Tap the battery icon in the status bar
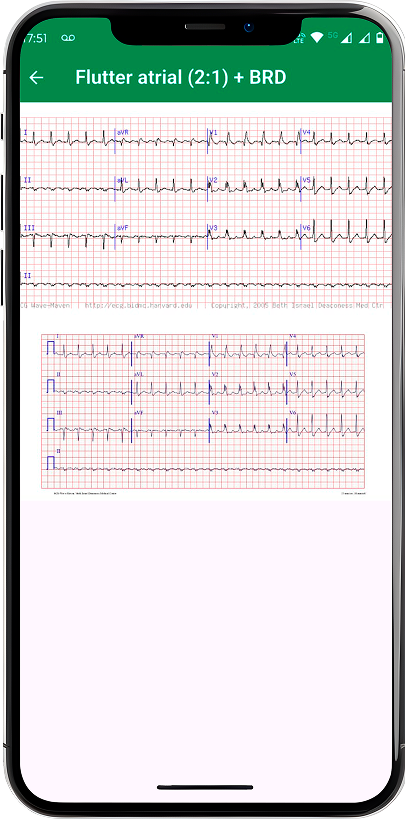 coord(380,38)
